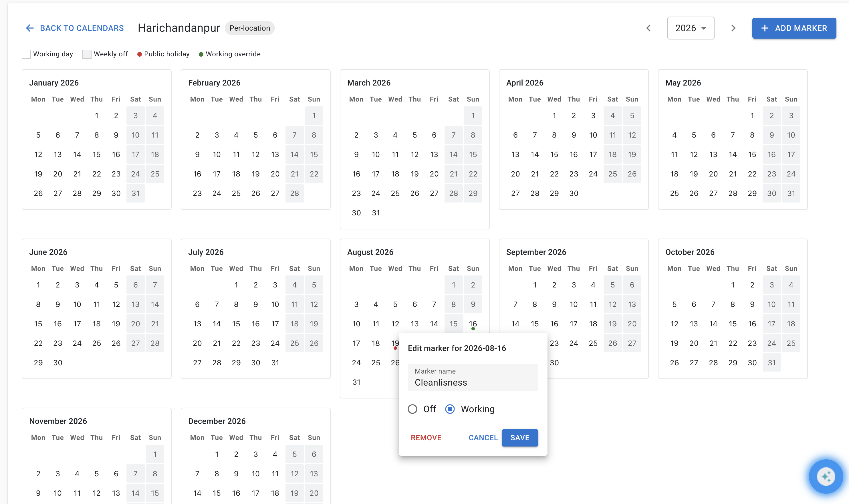Go to previous year using left chevron
The height and width of the screenshot is (504, 849).
click(648, 28)
